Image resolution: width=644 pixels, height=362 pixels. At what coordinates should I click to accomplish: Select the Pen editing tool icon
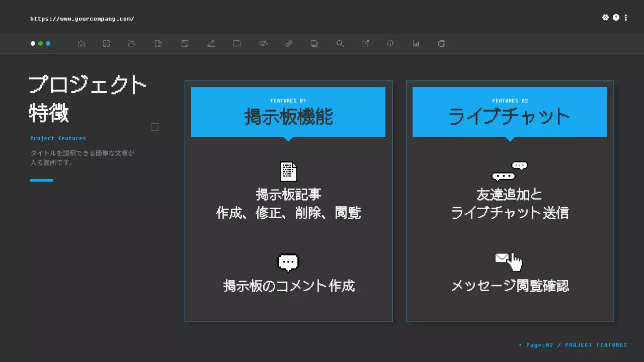211,44
